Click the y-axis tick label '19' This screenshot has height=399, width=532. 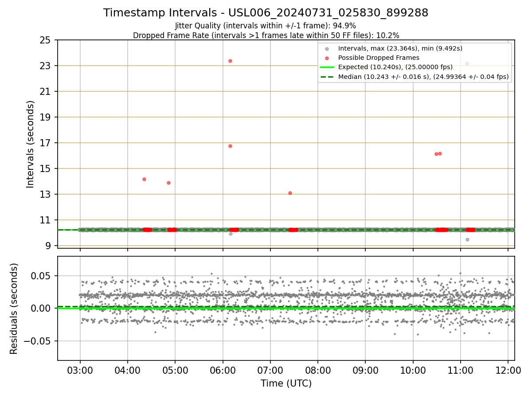click(45, 117)
